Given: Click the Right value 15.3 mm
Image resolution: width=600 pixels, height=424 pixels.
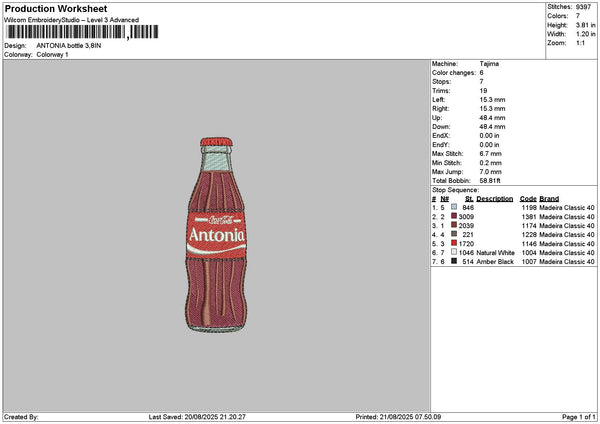Looking at the screenshot, I should (x=492, y=109).
